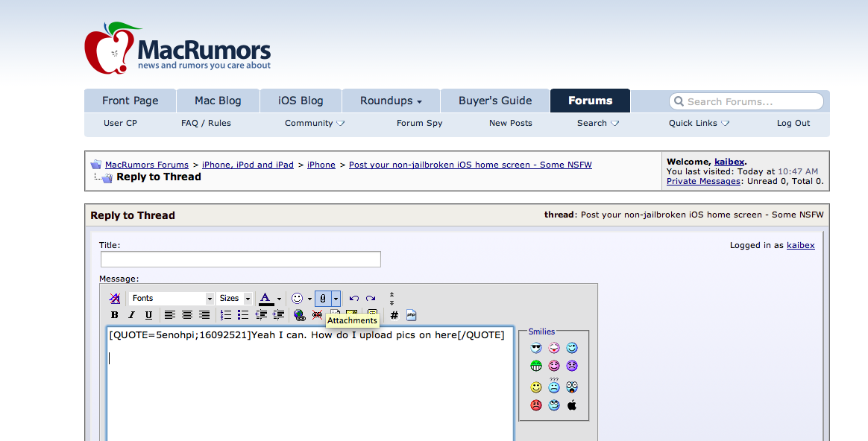Viewport: 868px width, 441px height.
Task: Redo last edit in editor
Action: tap(371, 298)
